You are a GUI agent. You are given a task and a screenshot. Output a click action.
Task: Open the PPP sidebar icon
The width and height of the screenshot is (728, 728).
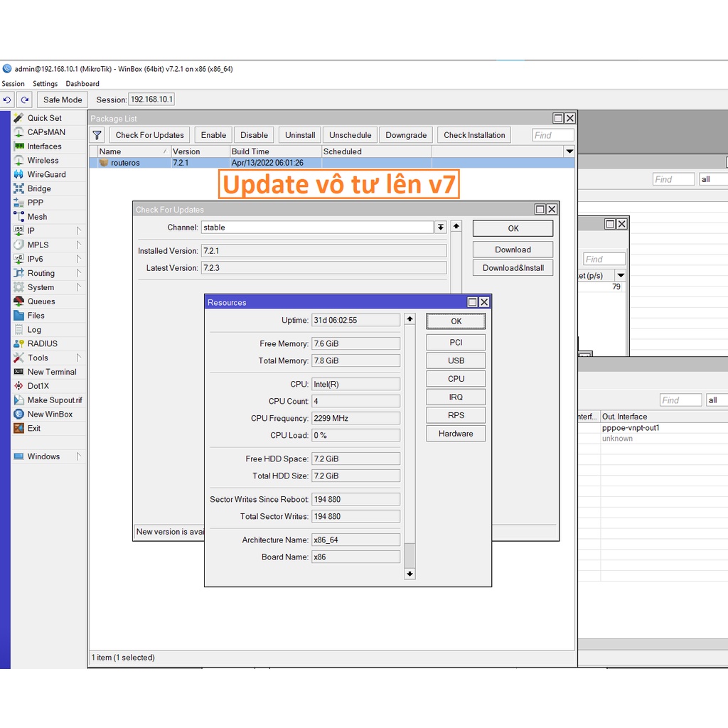tap(18, 203)
